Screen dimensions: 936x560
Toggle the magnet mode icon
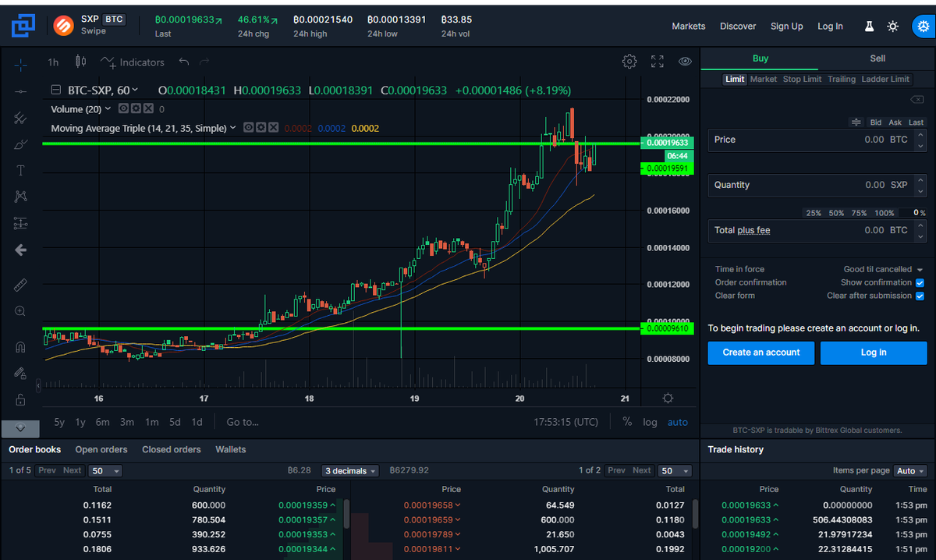pyautogui.click(x=21, y=347)
